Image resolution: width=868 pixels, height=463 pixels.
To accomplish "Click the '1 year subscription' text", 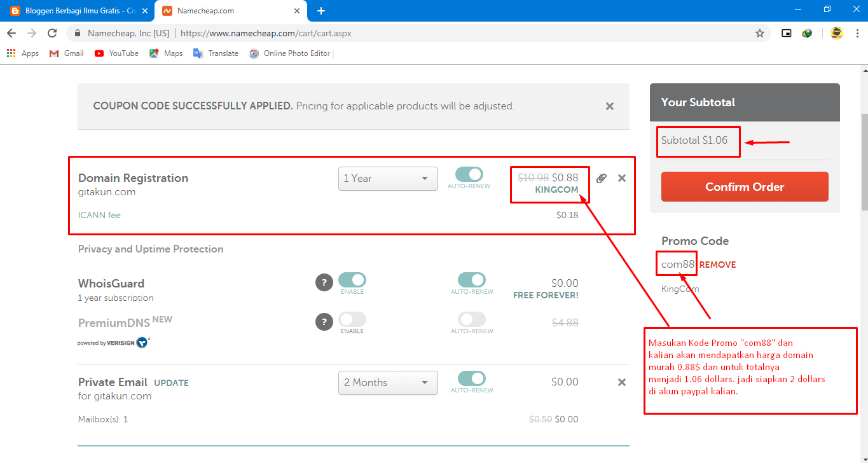I will (x=116, y=298).
